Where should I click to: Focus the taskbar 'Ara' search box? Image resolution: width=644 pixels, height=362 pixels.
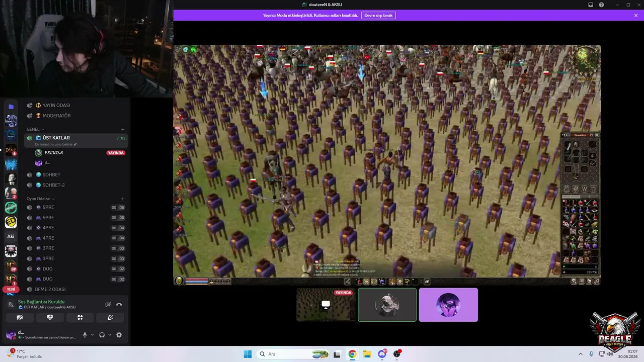(293, 354)
